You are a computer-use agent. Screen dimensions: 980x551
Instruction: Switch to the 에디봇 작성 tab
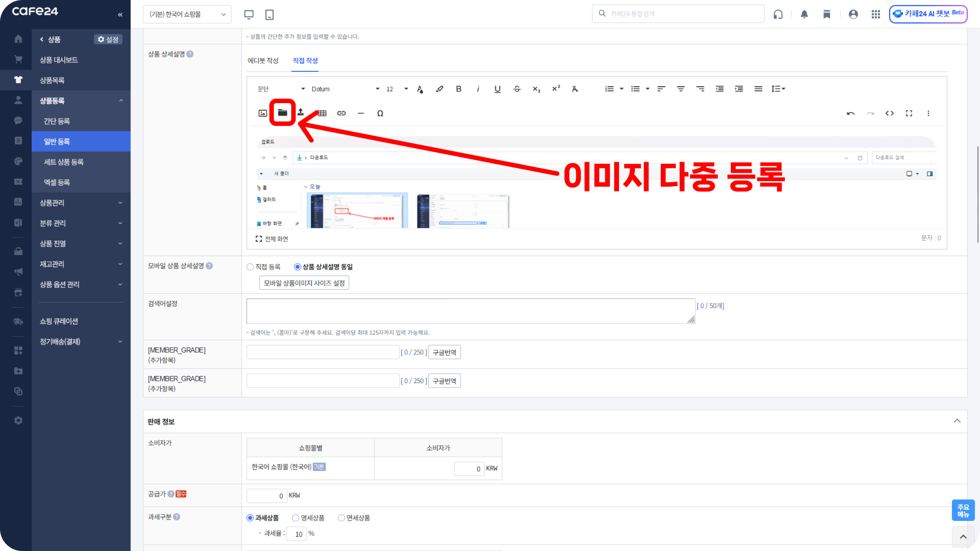(263, 61)
